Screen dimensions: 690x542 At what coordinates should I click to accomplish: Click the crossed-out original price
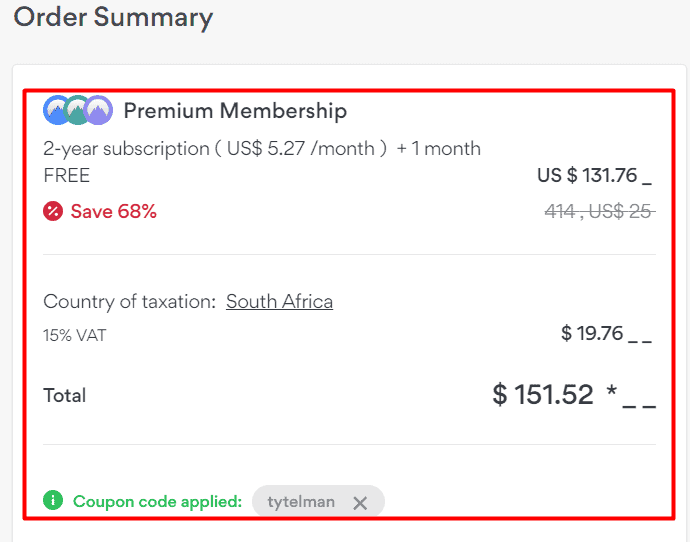point(599,211)
